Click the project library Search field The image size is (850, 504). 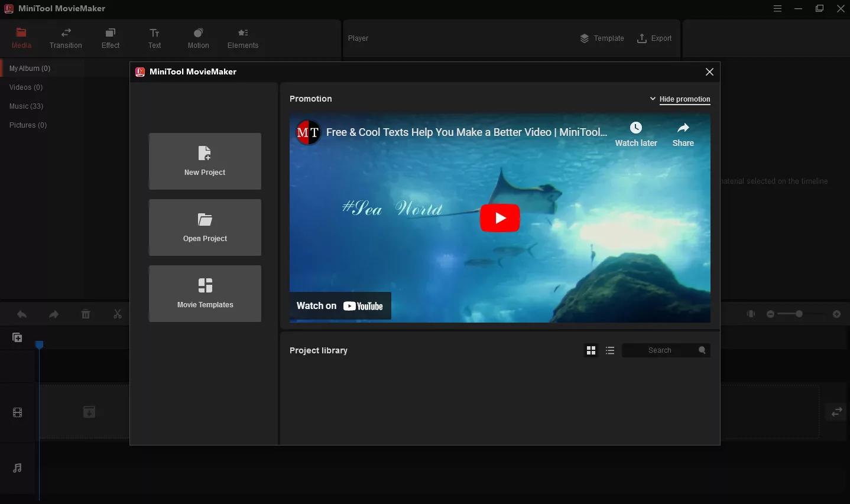tap(659, 350)
